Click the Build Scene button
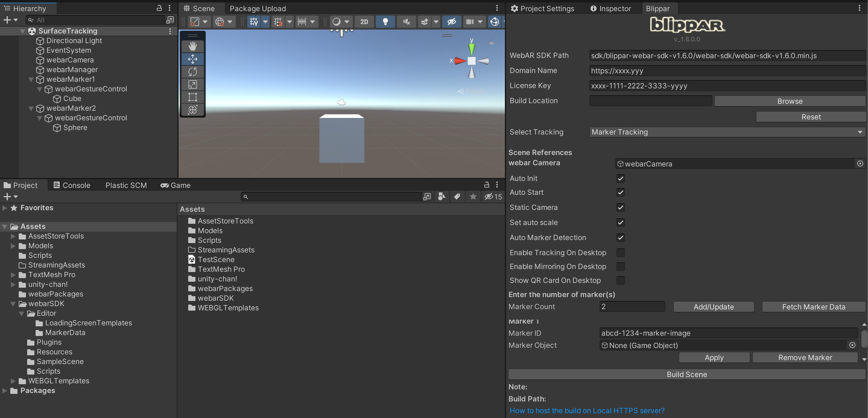Viewport: 868px width, 418px height. pos(686,374)
